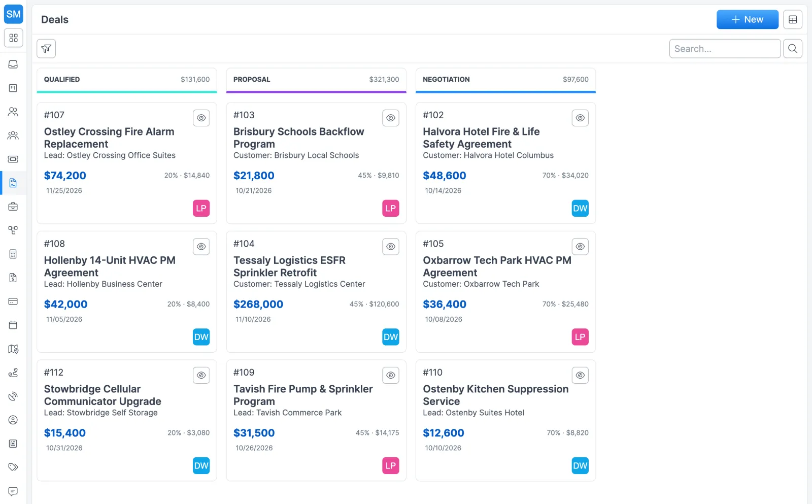Image resolution: width=812 pixels, height=504 pixels.
Task: Open the dashboard grid icon in sidebar
Action: [x=13, y=38]
